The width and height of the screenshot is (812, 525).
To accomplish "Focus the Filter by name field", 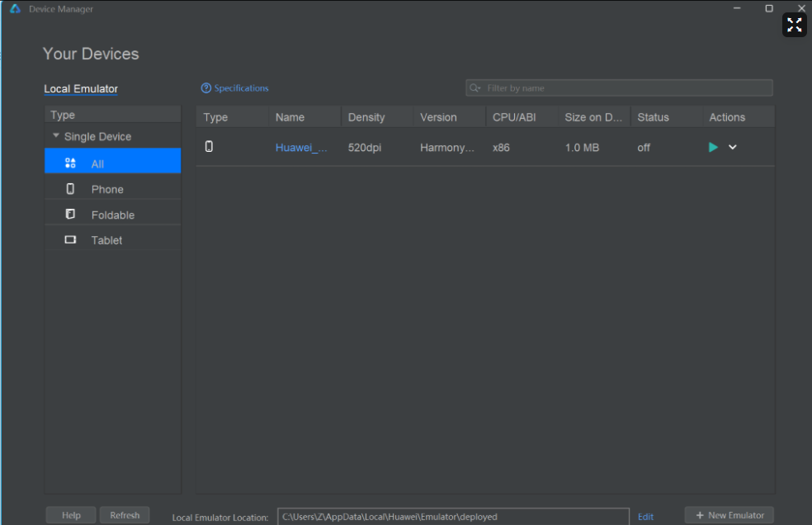I will [x=620, y=88].
